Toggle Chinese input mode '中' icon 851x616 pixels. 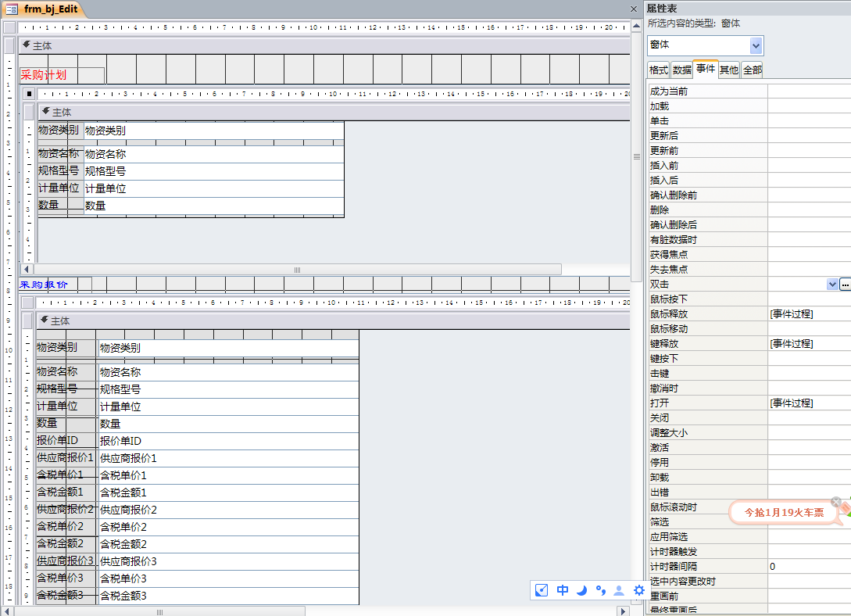tap(563, 590)
